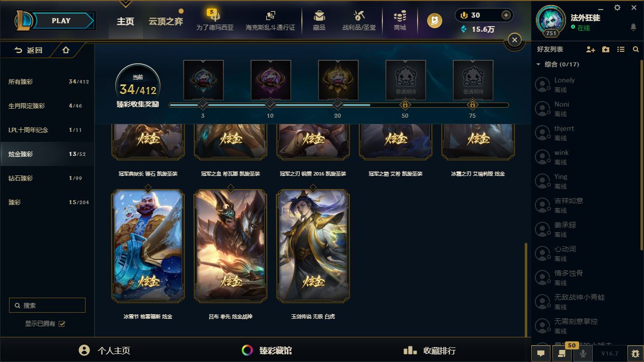Select the 玉剑传说 无极 白虎 skin card
644x362 pixels.
point(313,245)
